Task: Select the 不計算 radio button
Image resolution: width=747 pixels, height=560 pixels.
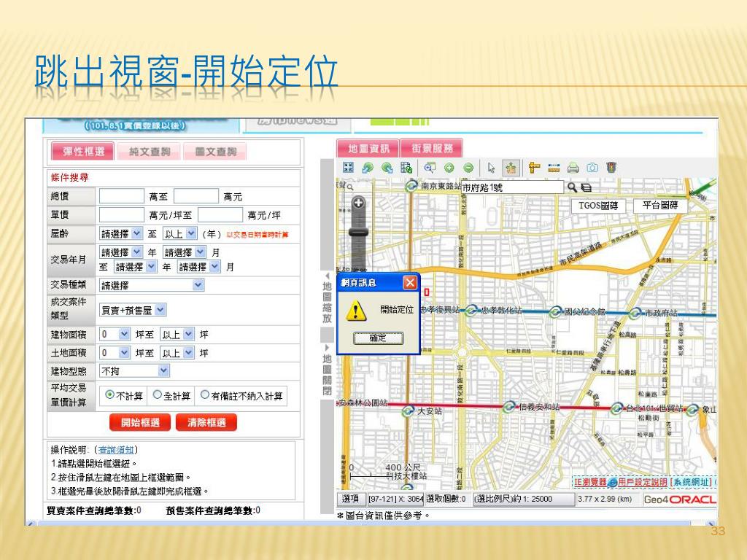Action: pyautogui.click(x=110, y=394)
